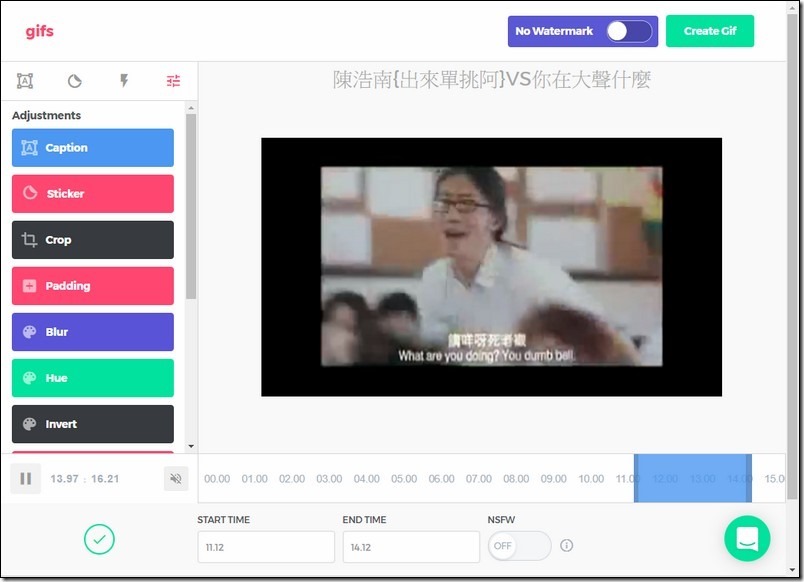Add a Sticker to the gif
Viewport: 804px width, 582px height.
click(x=93, y=194)
